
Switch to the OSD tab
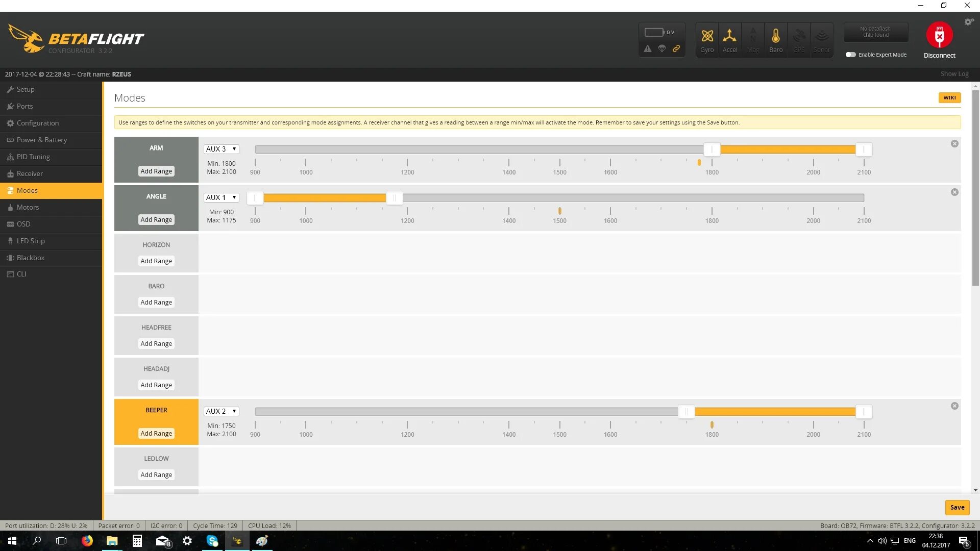51,224
